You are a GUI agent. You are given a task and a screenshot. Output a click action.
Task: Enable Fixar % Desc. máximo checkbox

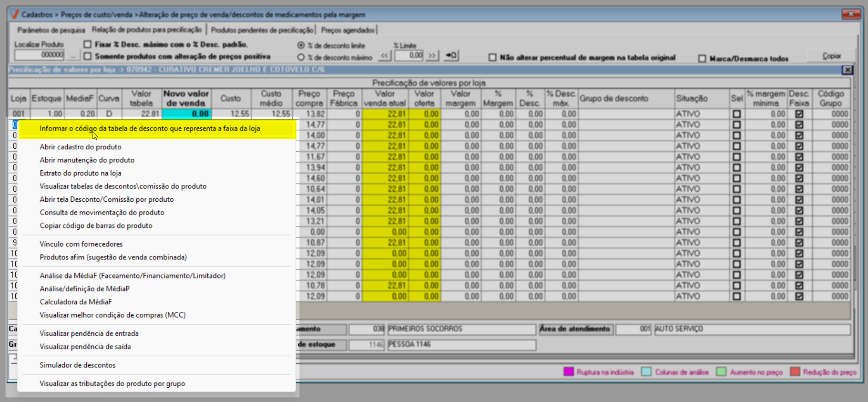coord(87,44)
